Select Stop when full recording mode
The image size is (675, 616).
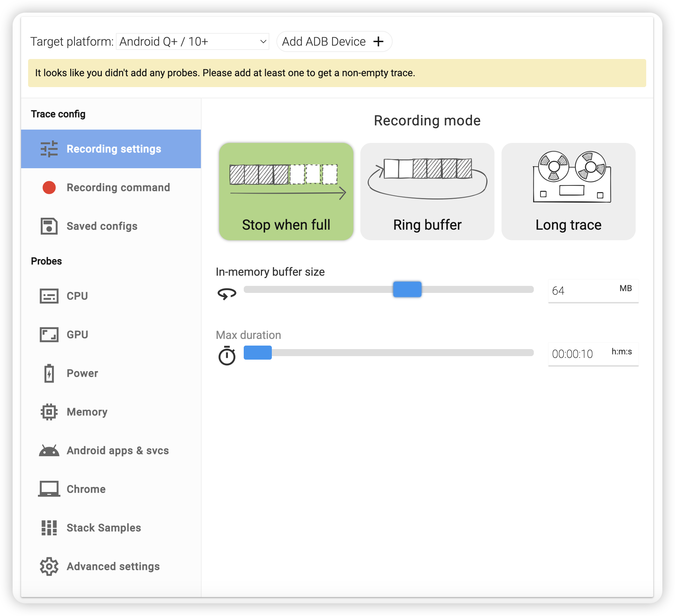(286, 191)
